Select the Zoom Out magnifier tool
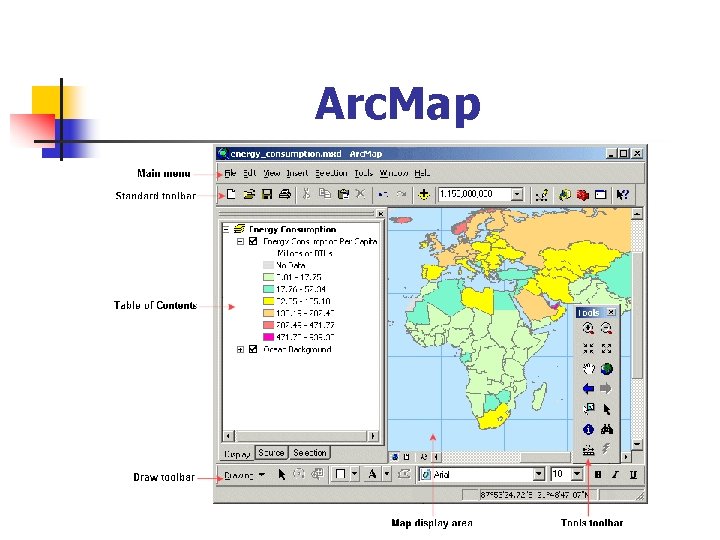This screenshot has height=540, width=720. point(606,328)
